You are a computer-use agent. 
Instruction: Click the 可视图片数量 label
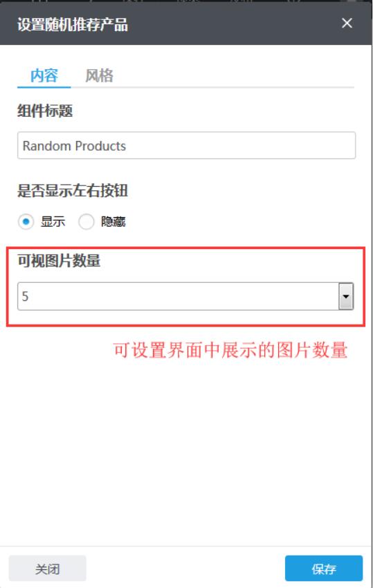tap(59, 261)
